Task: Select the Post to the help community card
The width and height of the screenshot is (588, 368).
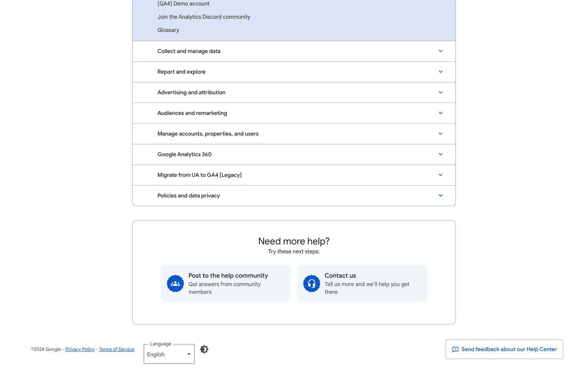Action: (x=226, y=283)
